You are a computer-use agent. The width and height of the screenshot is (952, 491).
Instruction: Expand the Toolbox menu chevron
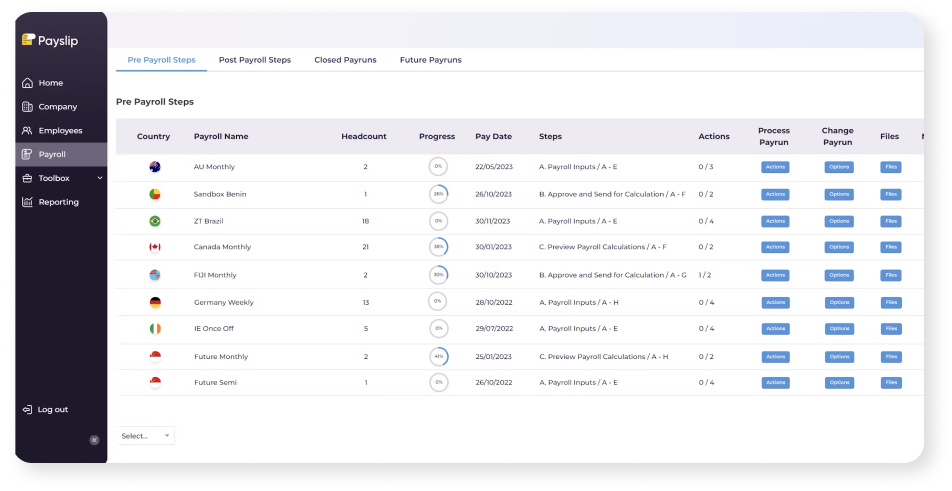[100, 178]
